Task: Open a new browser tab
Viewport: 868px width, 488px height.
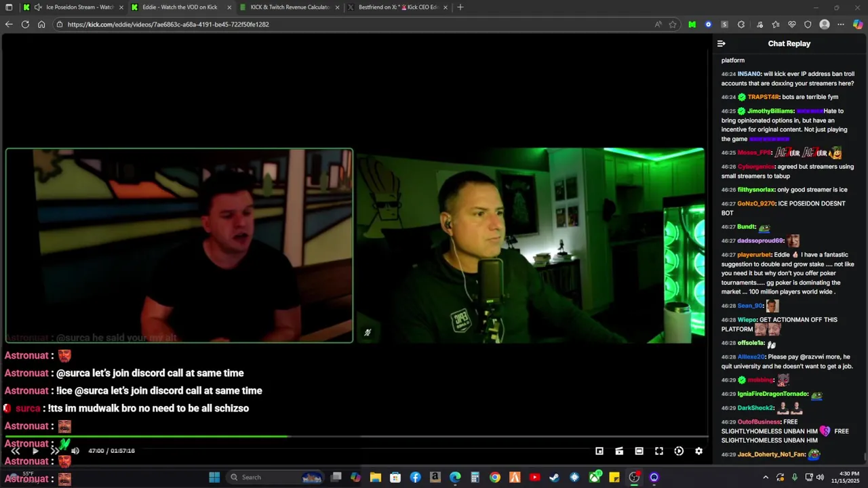Action: click(x=460, y=7)
